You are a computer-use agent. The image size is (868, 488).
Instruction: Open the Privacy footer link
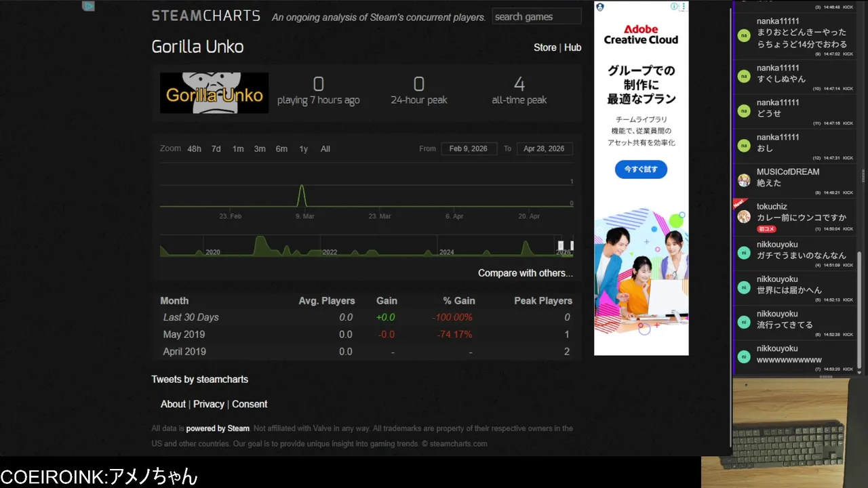click(x=209, y=404)
